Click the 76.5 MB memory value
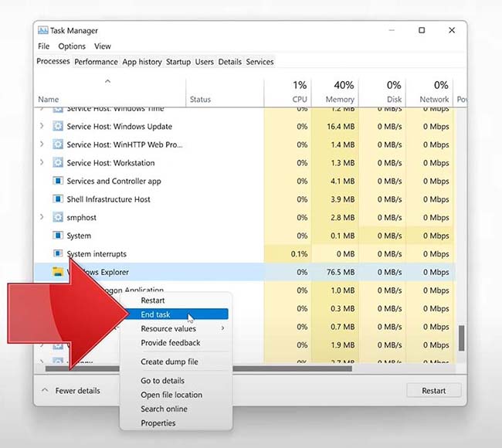The width and height of the screenshot is (502, 448). [341, 272]
